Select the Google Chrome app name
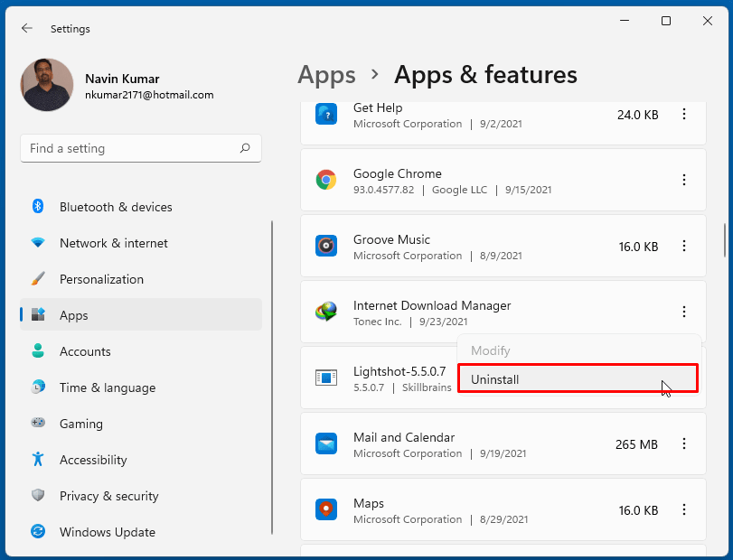Screen dimensions: 733x560 tap(398, 173)
